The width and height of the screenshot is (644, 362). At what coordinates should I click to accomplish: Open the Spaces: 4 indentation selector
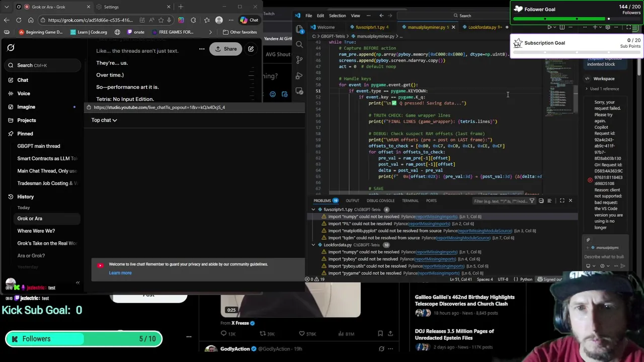click(485, 279)
